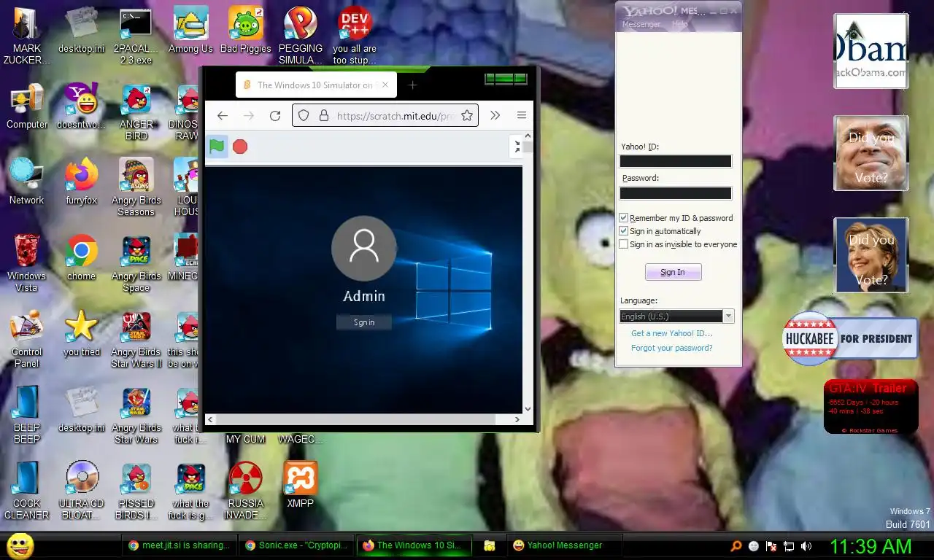Select the 2PACAL 2.3.exe icon
This screenshot has height=560, width=934.
(x=136, y=36)
